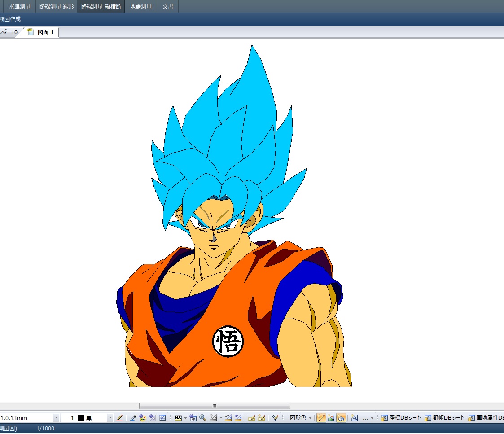Click the 悟 emblem in the drawing
Screen dimensions: 504x434
tap(228, 342)
